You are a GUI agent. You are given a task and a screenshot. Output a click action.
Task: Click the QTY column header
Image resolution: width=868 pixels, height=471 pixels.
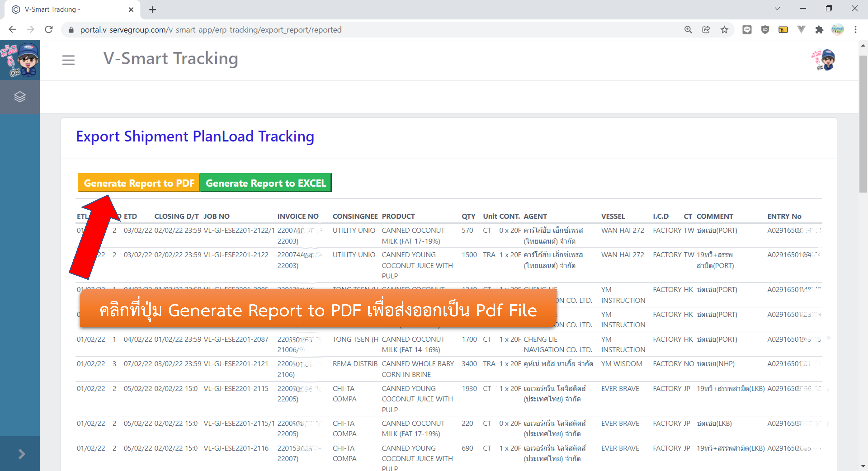tap(468, 216)
